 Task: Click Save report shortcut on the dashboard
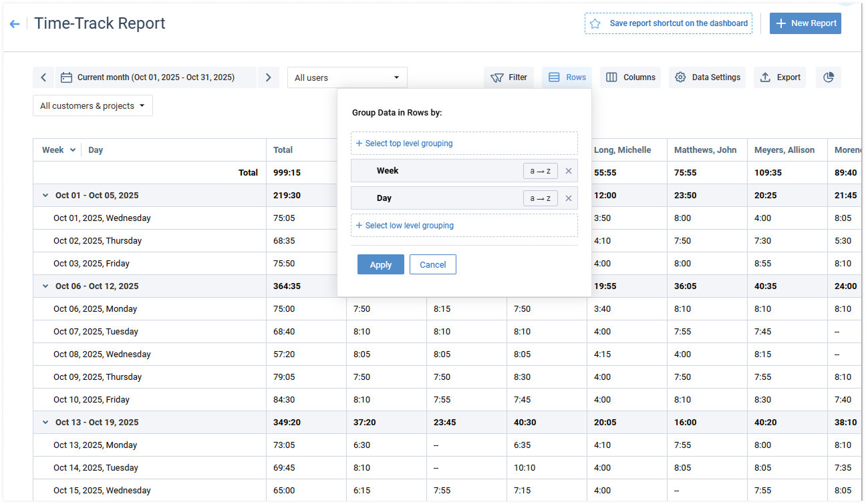click(x=668, y=23)
